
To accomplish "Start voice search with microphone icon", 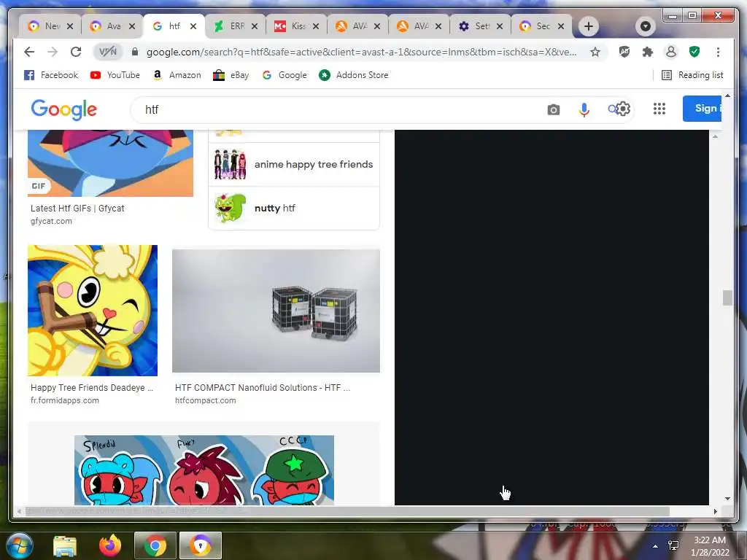I will (584, 110).
